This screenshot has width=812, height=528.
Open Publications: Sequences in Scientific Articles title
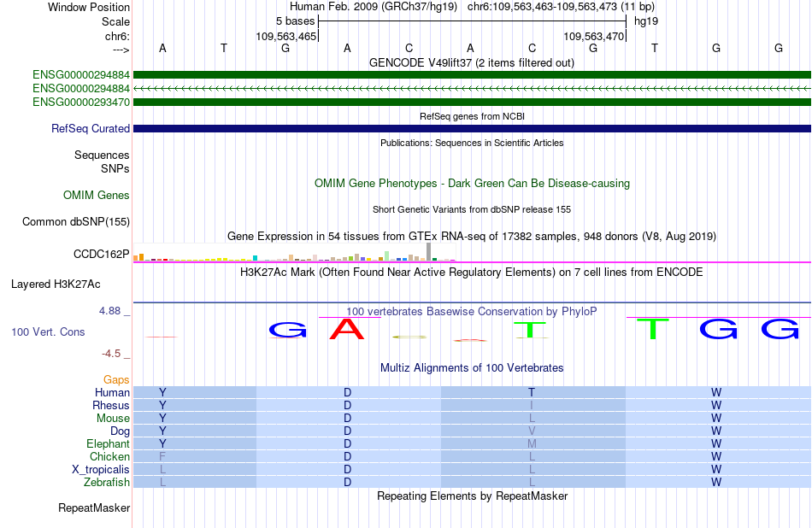click(x=472, y=143)
